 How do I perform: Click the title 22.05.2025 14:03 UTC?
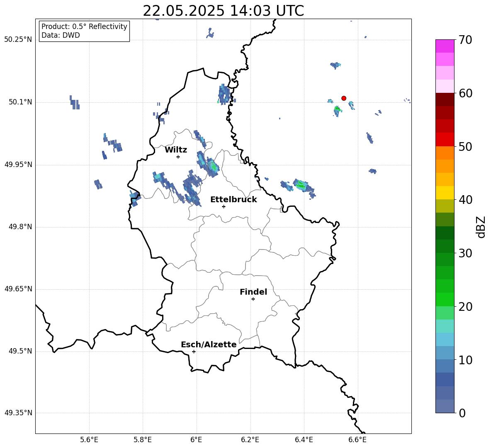pyautogui.click(x=223, y=11)
